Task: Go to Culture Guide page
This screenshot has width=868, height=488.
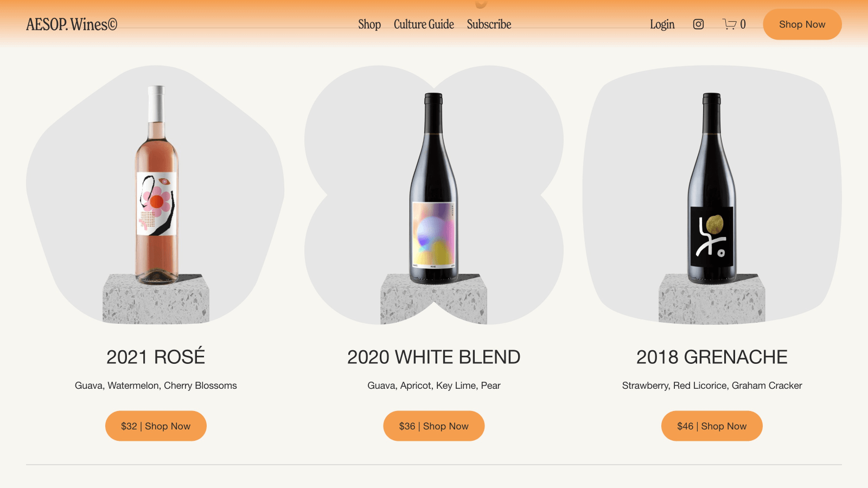Action: click(424, 24)
